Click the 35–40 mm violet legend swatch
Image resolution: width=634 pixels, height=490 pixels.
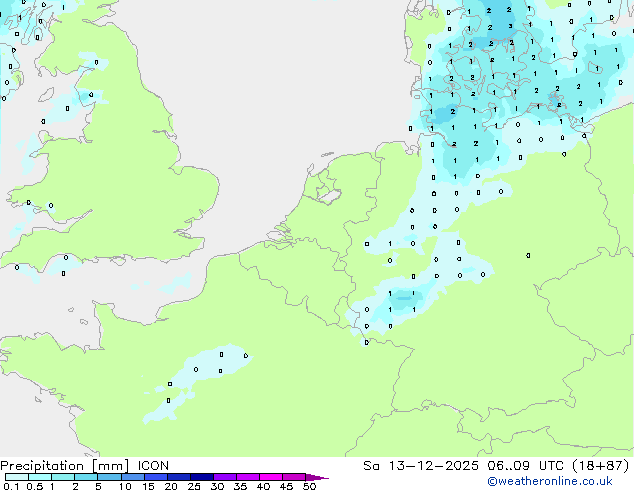click(248, 477)
